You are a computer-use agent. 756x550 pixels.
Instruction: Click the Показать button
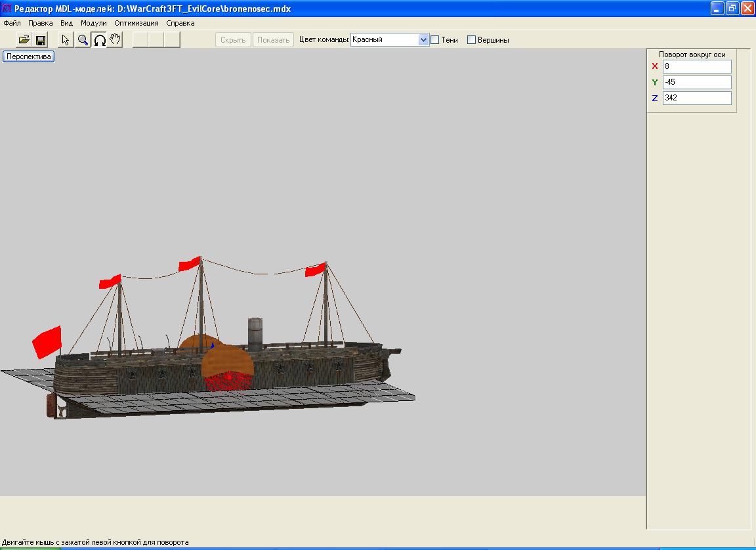(273, 40)
